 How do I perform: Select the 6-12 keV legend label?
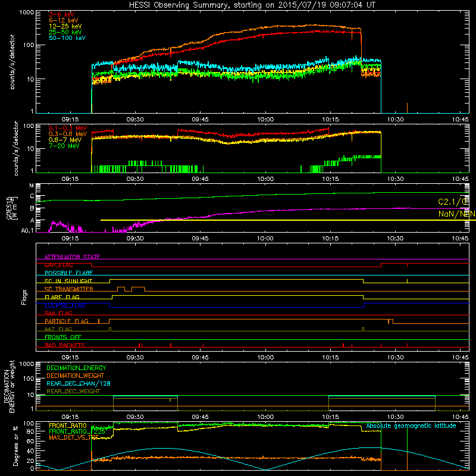pos(64,20)
